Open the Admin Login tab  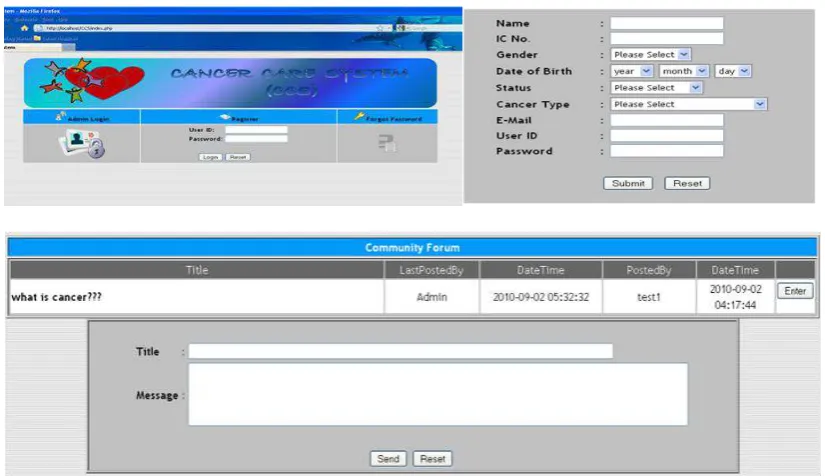click(82, 117)
